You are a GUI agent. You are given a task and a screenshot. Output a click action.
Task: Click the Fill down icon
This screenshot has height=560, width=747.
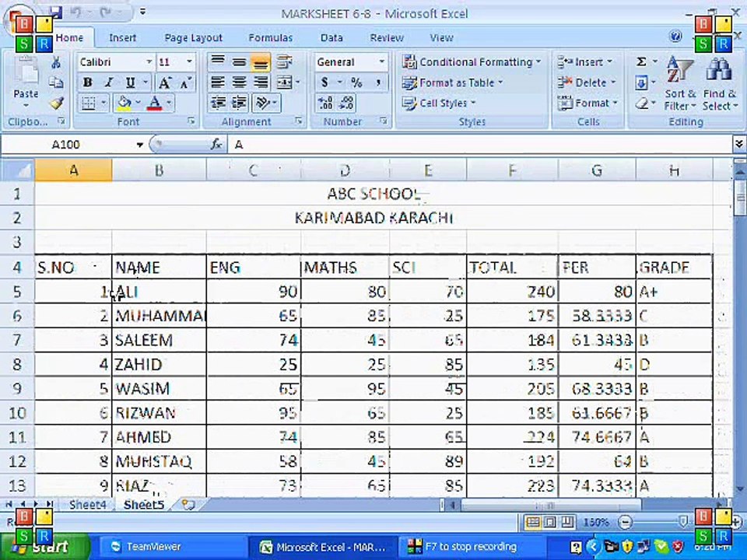(x=642, y=83)
